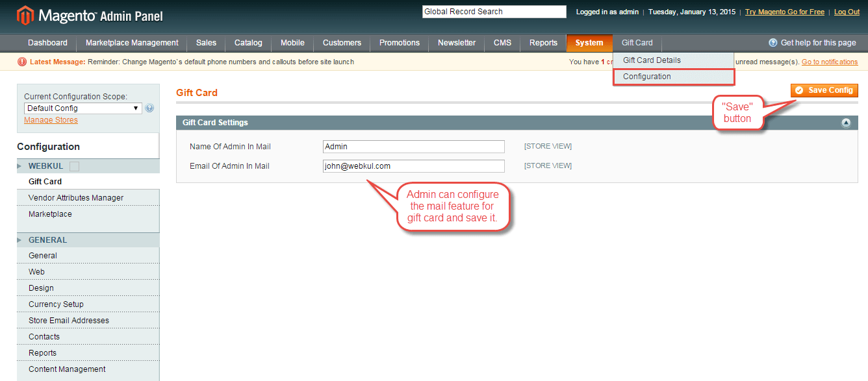Open the Gift Card top menu

click(637, 43)
